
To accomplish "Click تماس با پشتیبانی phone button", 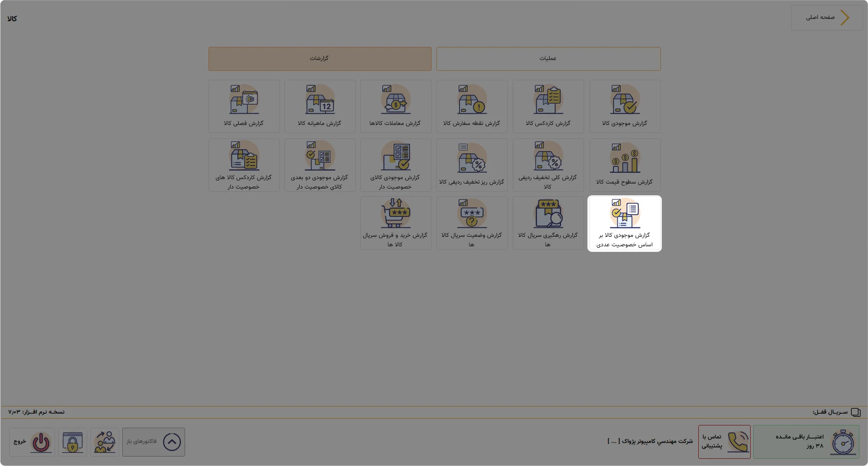I will click(724, 442).
